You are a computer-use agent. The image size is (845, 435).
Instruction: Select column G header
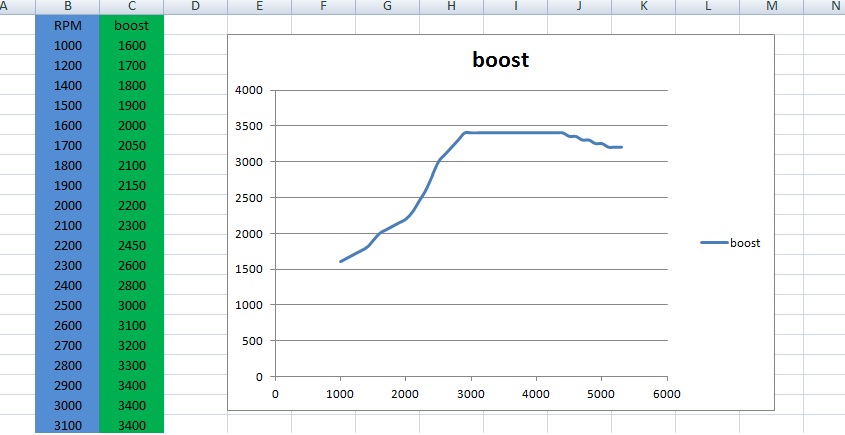(x=387, y=6)
